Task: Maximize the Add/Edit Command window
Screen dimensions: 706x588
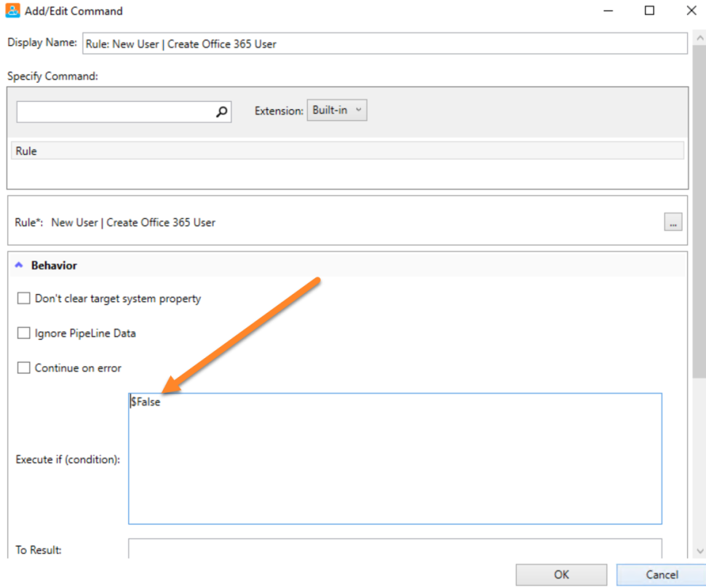Action: point(649,10)
